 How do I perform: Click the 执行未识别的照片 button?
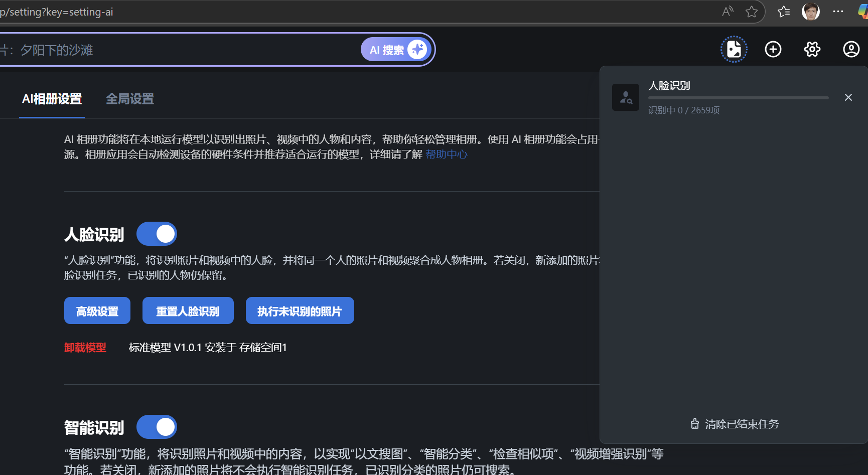[300, 311]
